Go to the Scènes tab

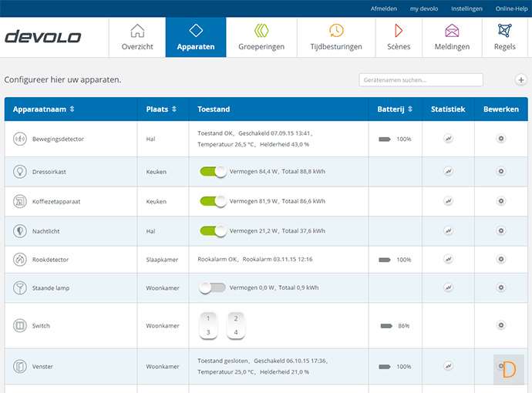[x=399, y=37]
